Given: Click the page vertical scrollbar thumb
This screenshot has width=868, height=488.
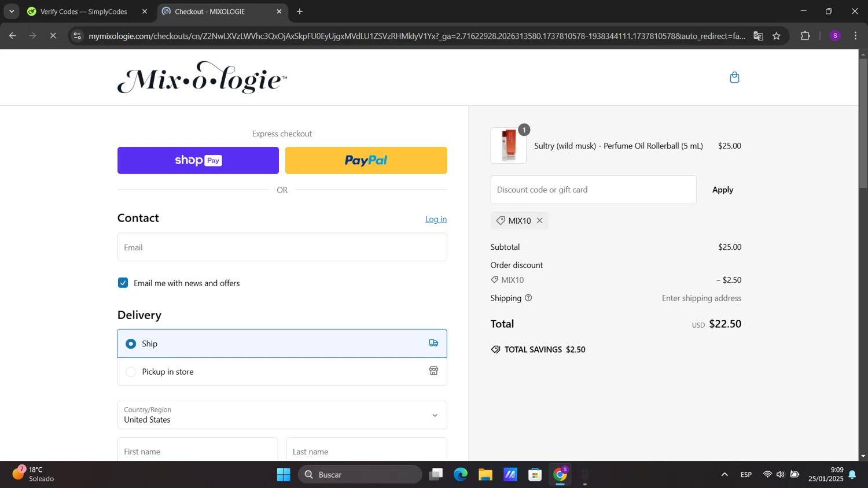Looking at the screenshot, I should pos(863,123).
